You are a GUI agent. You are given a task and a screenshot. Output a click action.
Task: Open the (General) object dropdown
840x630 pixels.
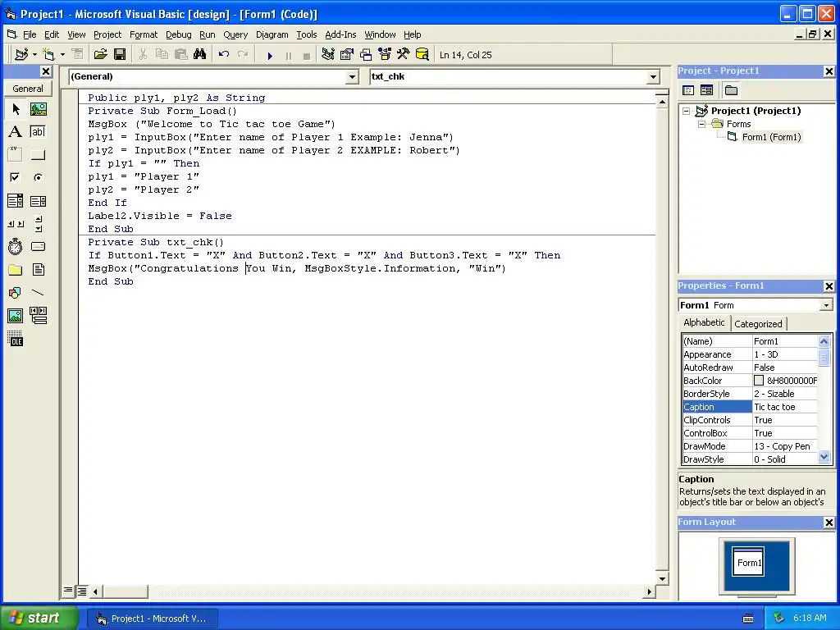point(352,76)
